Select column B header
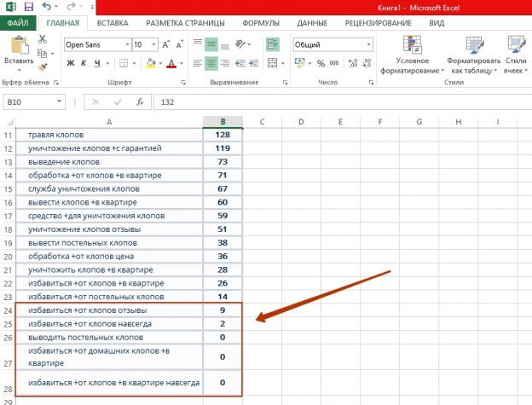The width and height of the screenshot is (532, 405). click(223, 122)
